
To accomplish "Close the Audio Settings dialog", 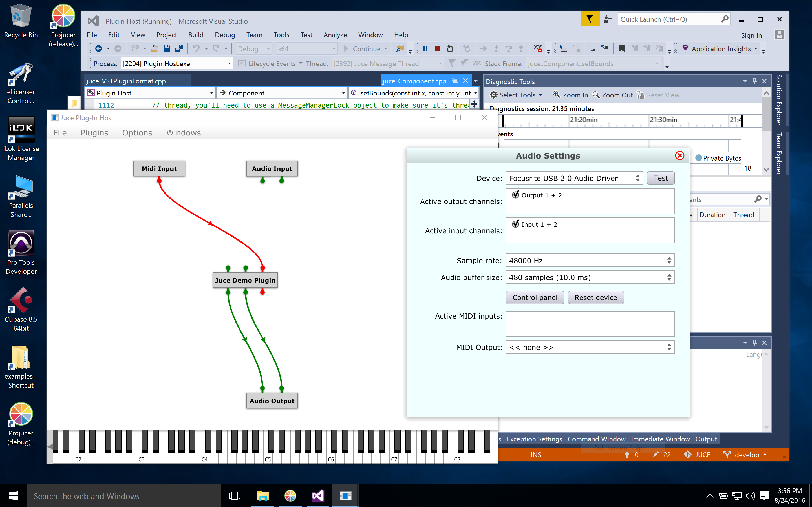I will (x=679, y=155).
